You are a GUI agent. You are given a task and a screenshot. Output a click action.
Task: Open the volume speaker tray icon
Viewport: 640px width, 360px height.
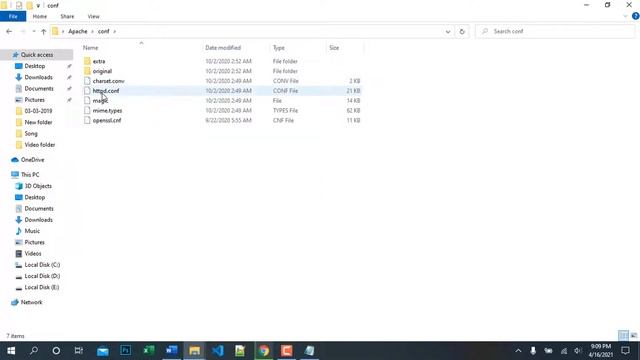(578, 351)
